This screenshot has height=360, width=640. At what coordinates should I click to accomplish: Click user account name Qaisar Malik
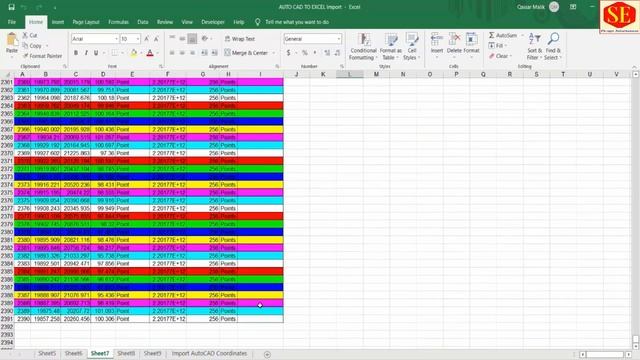[x=531, y=7]
